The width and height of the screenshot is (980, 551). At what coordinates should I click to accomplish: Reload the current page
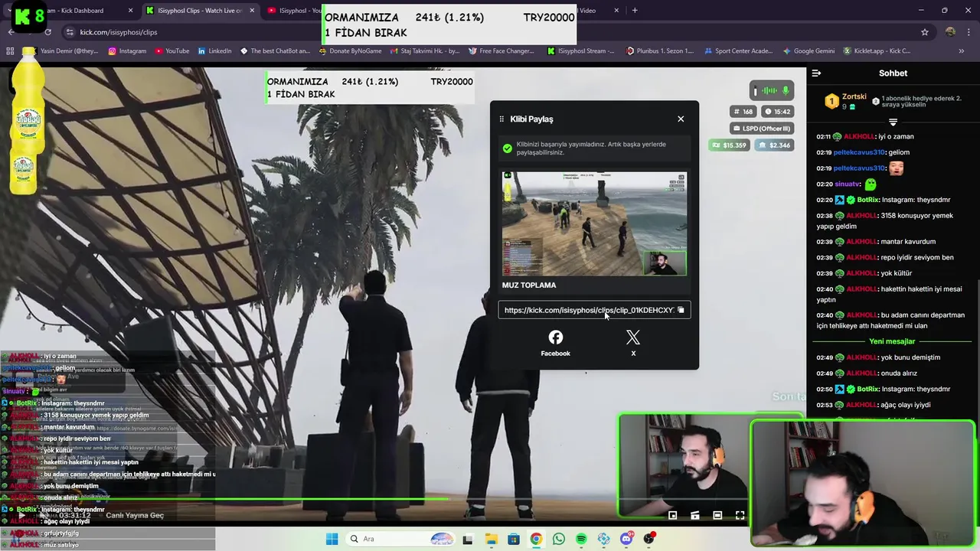tap(47, 32)
